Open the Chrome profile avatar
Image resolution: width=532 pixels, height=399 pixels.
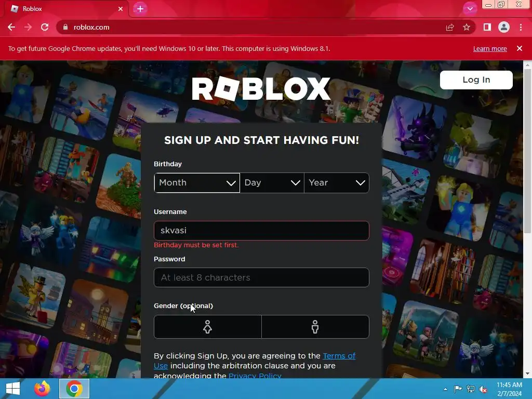point(504,27)
